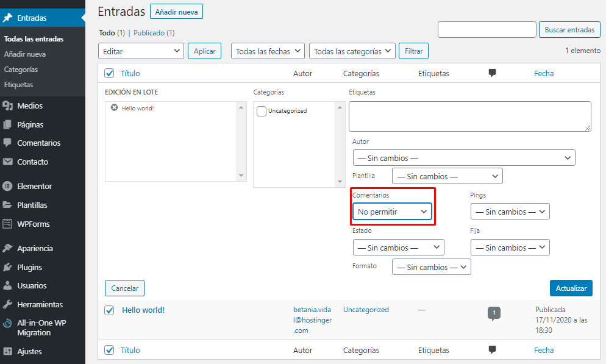Click the Medios media icon

click(x=7, y=105)
